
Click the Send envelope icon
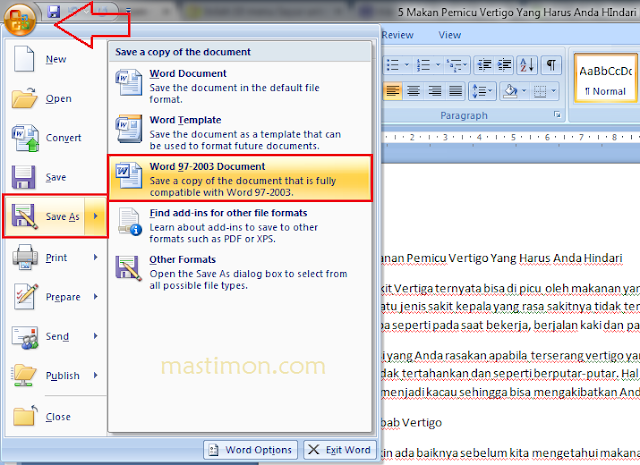[x=25, y=337]
